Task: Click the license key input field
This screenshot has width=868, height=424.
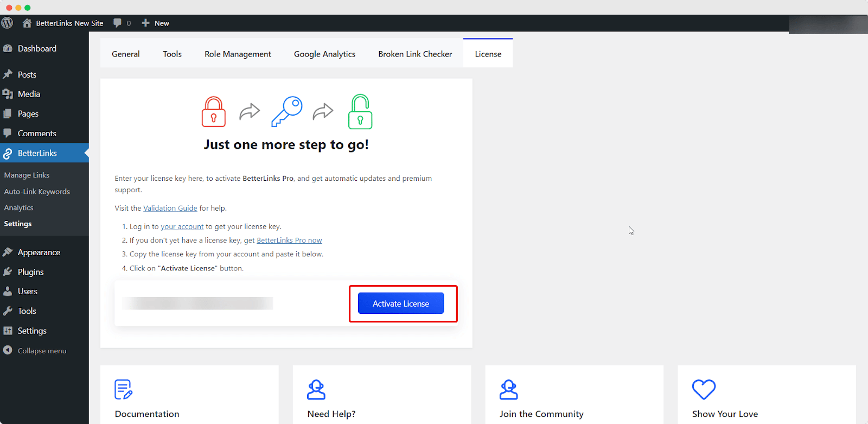Action: pyautogui.click(x=197, y=303)
